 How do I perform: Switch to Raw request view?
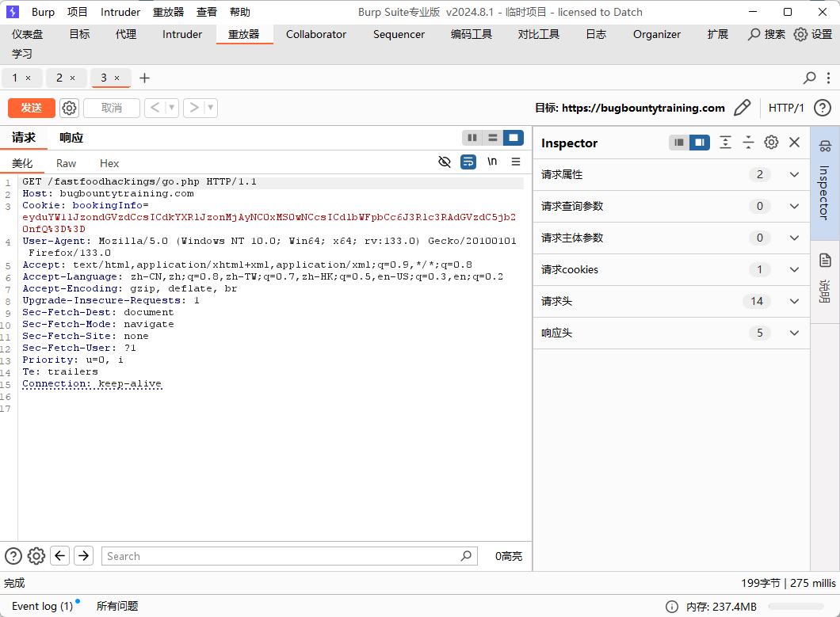[x=66, y=163]
